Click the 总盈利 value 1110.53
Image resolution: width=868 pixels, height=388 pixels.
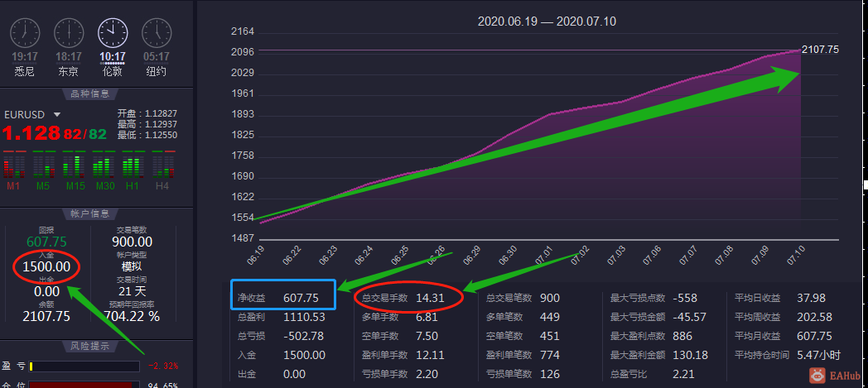(x=304, y=317)
